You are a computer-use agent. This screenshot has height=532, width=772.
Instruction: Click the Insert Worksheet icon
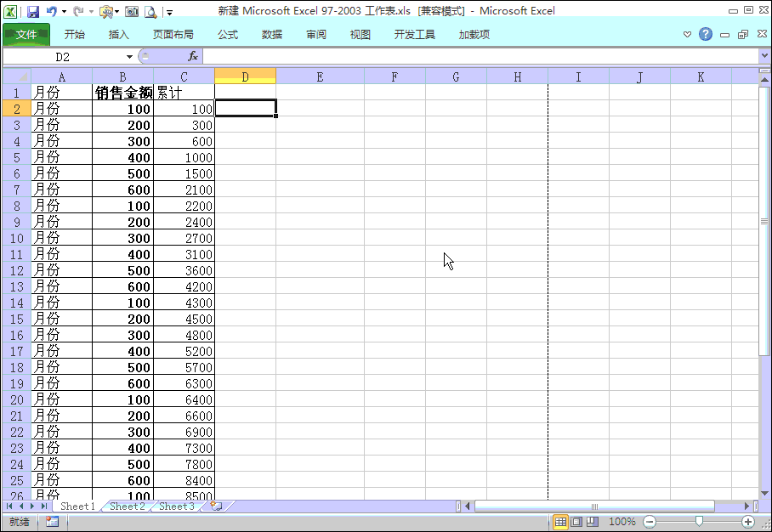point(216,506)
